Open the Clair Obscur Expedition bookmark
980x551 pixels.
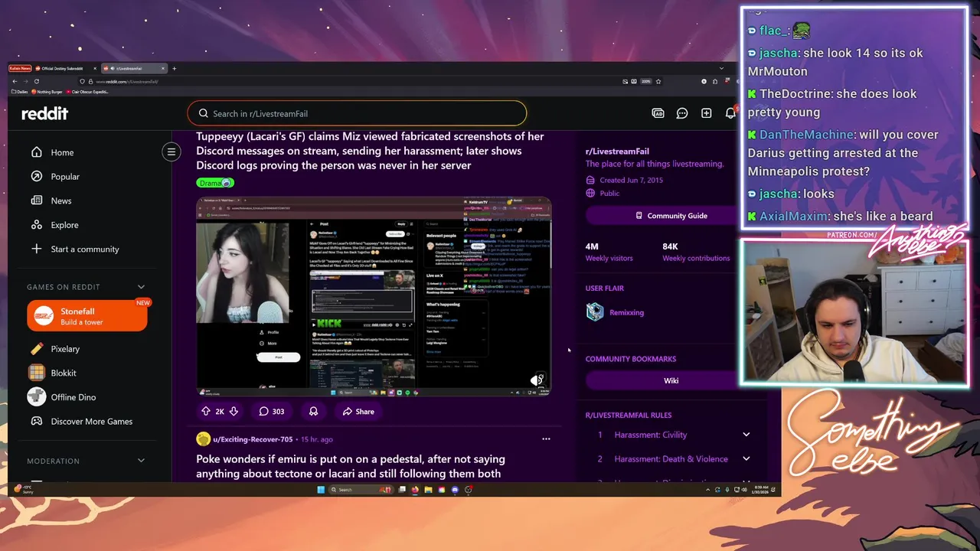click(x=87, y=92)
